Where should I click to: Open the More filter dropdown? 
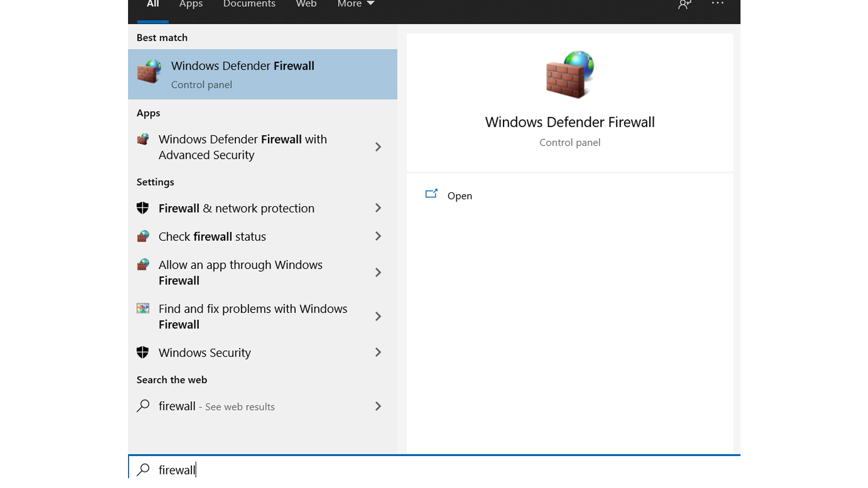pos(356,4)
